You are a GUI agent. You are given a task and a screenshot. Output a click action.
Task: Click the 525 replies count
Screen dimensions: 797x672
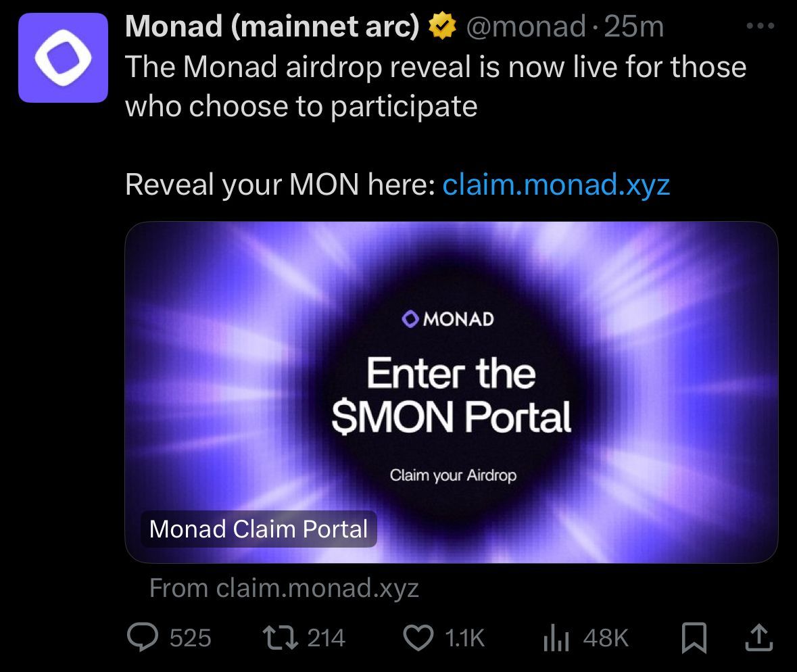(x=190, y=638)
